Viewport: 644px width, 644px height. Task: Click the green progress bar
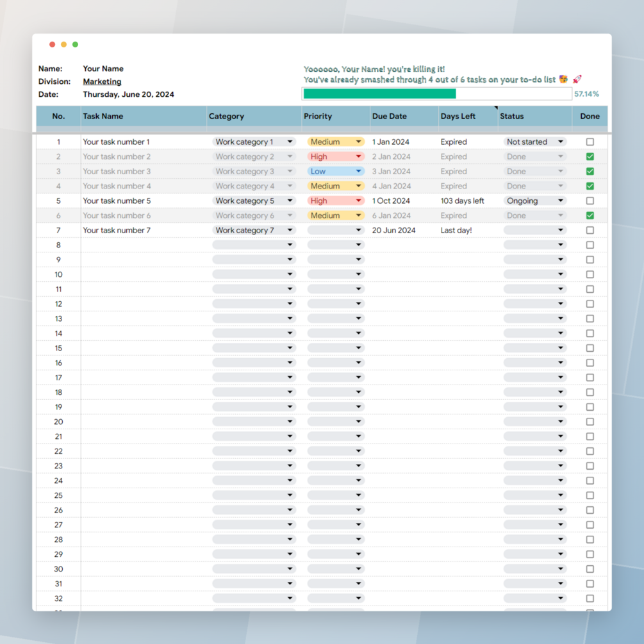point(379,94)
